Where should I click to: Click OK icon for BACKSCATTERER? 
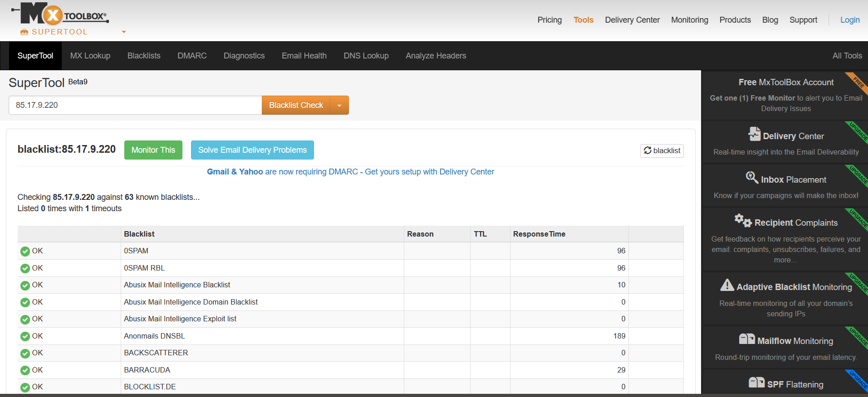(x=25, y=353)
